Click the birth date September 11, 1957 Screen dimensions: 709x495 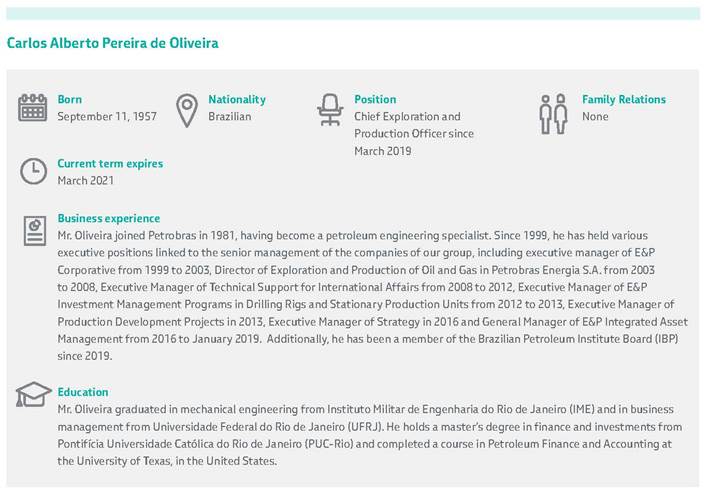coord(107,117)
